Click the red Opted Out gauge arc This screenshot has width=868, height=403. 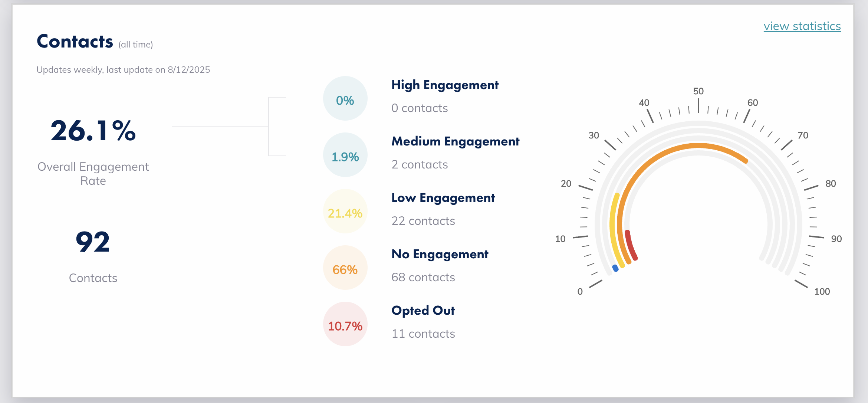coord(630,246)
